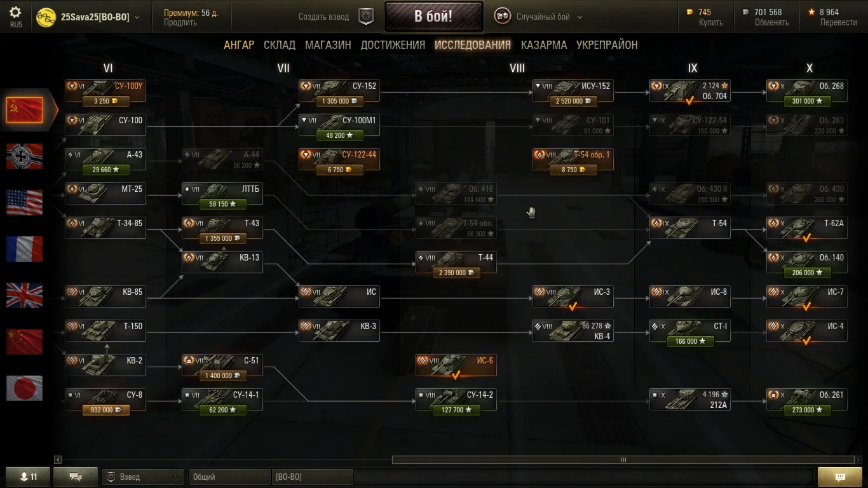This screenshot has width=868, height=488.
Task: Click the notifications button at bottom right
Action: point(839,477)
